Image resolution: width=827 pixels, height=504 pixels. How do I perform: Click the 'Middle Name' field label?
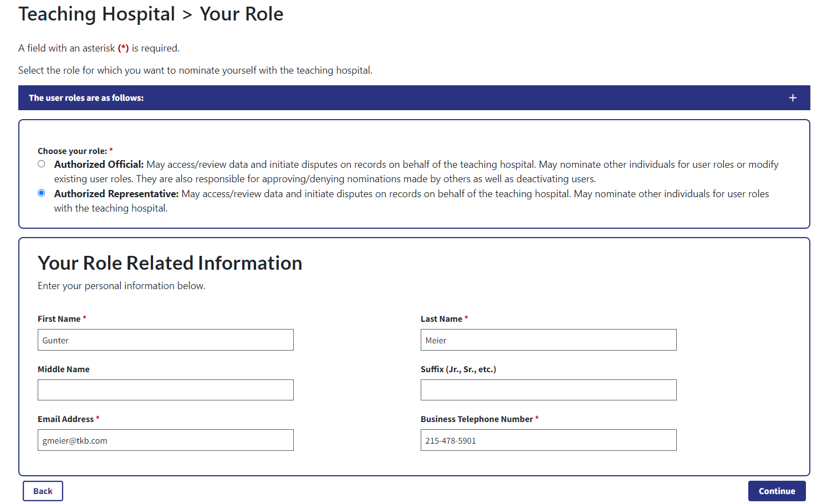(63, 369)
